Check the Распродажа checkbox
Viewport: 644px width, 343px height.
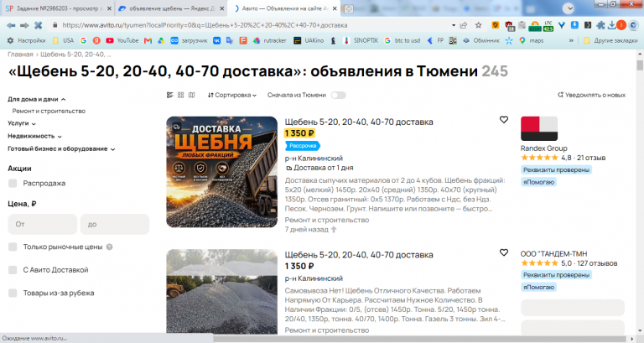pos(13,183)
